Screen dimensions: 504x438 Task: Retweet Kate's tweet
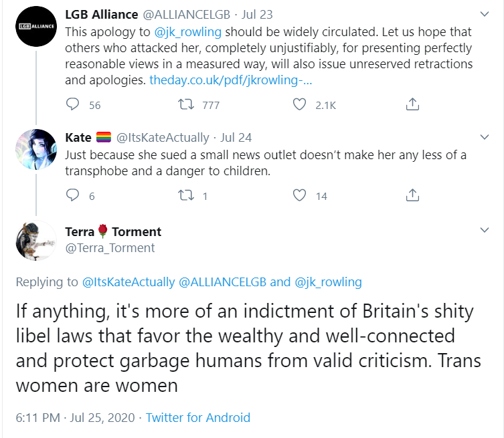(x=186, y=195)
